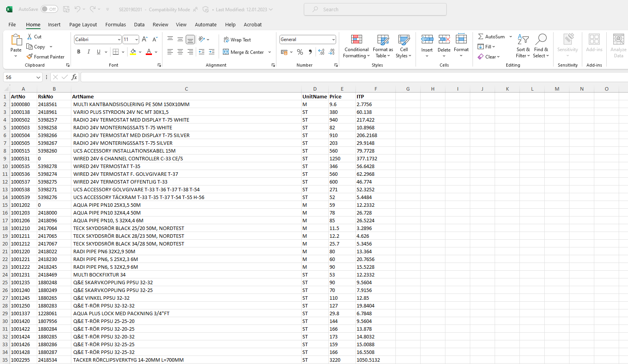Toggle Wrap Text

click(237, 39)
